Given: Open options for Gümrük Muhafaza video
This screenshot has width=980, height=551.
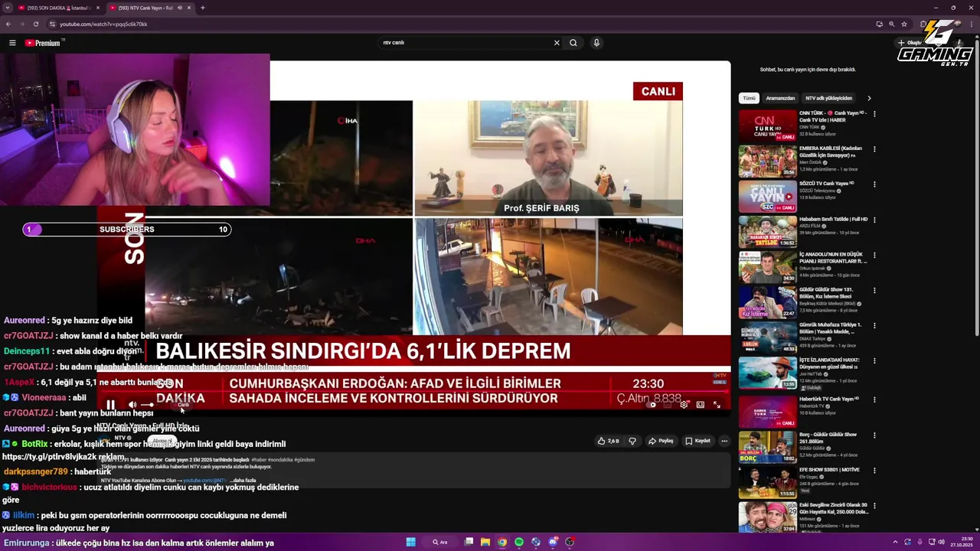Looking at the screenshot, I should (874, 325).
